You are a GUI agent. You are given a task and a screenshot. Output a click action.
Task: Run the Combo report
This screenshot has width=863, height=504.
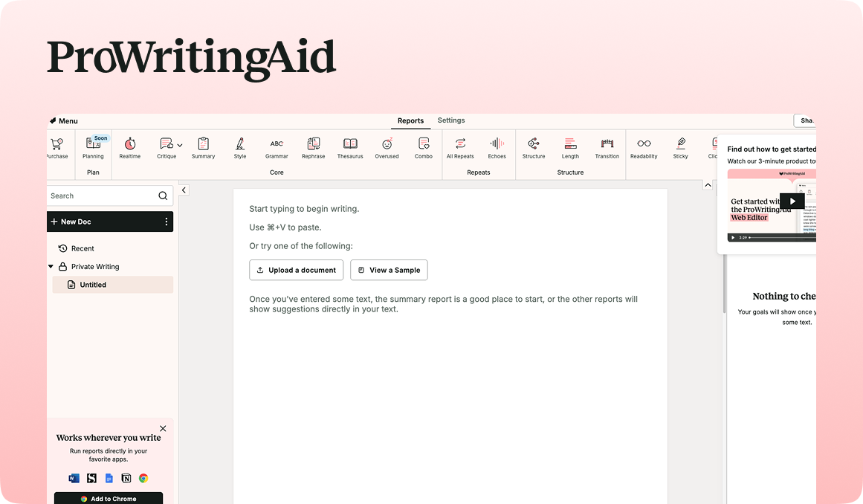424,148
